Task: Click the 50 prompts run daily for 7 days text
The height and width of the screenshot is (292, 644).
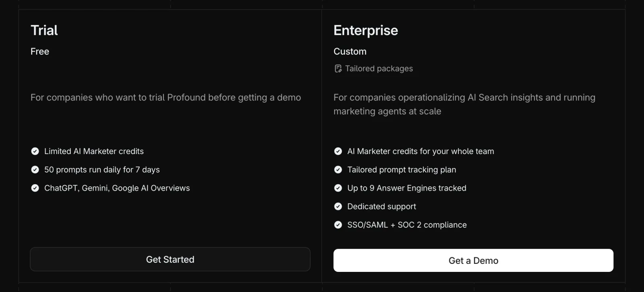Action: pos(102,170)
